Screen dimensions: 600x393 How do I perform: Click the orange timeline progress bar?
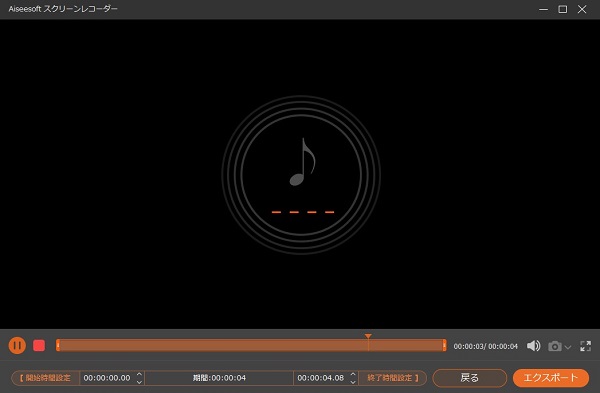(251, 346)
